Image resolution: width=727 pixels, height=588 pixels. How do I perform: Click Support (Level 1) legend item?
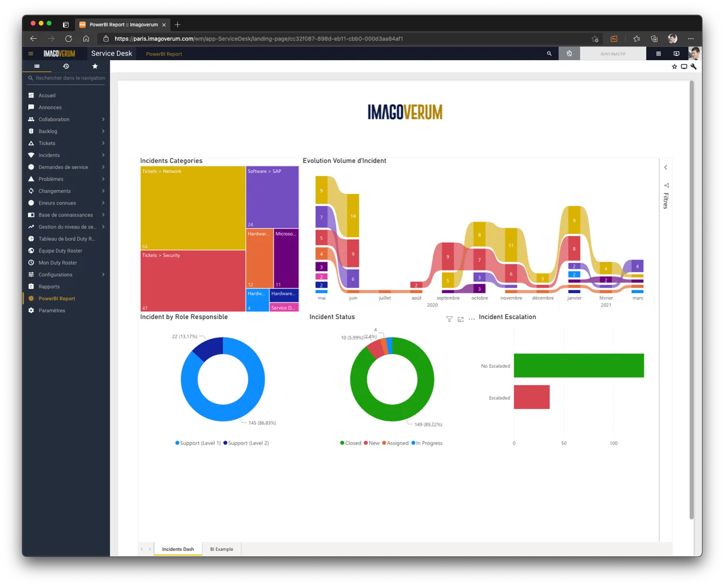point(198,443)
